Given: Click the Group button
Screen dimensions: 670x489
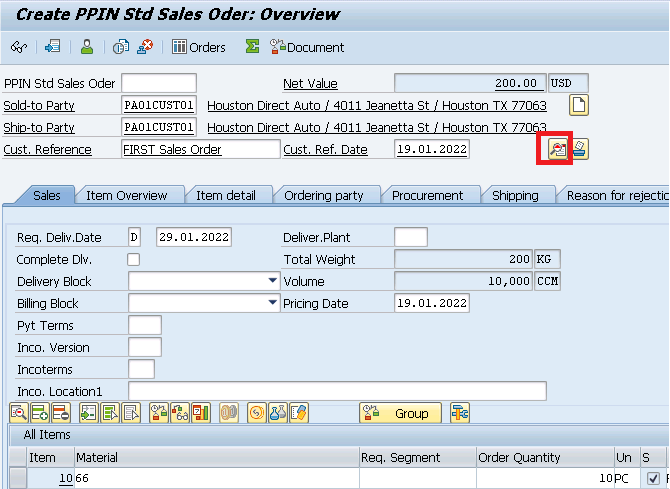Looking at the screenshot, I should click(400, 413).
